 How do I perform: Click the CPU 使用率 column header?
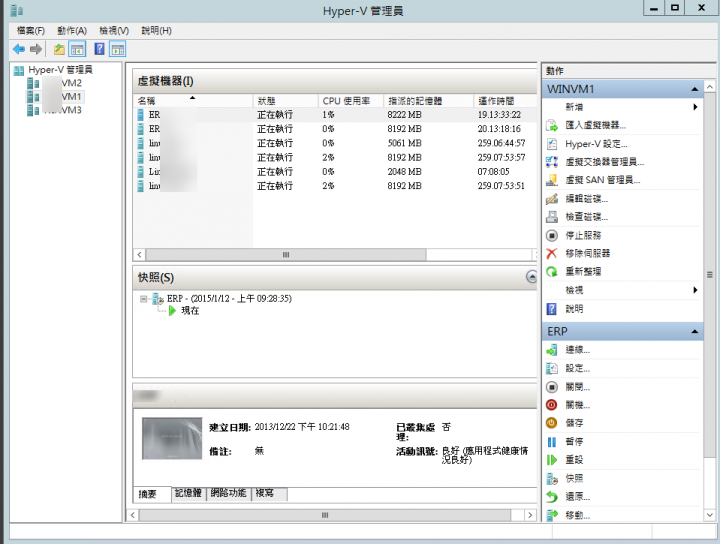(350, 101)
